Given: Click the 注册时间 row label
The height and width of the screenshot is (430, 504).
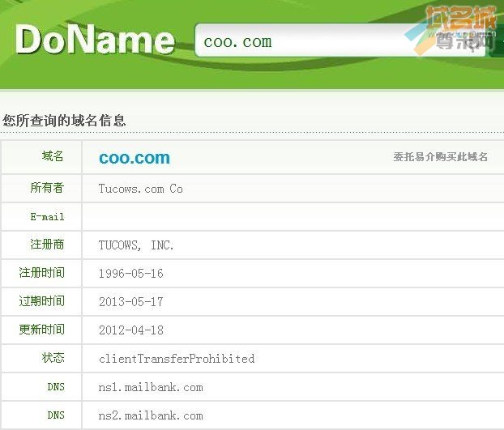Looking at the screenshot, I should pyautogui.click(x=42, y=273).
